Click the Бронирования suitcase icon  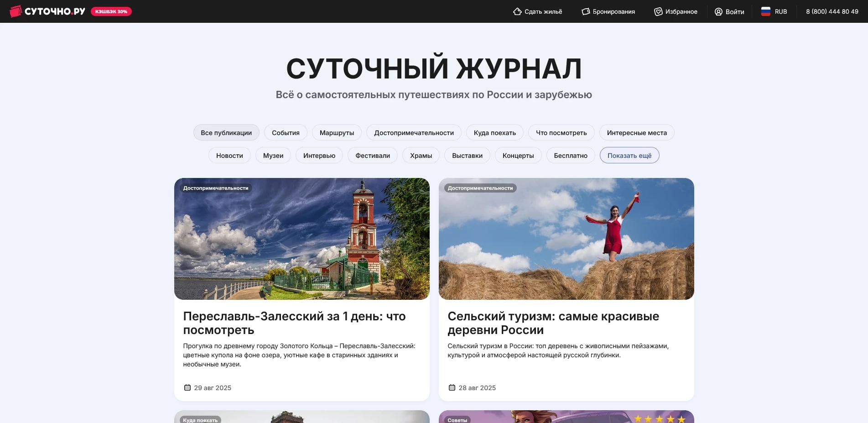[x=585, y=11]
